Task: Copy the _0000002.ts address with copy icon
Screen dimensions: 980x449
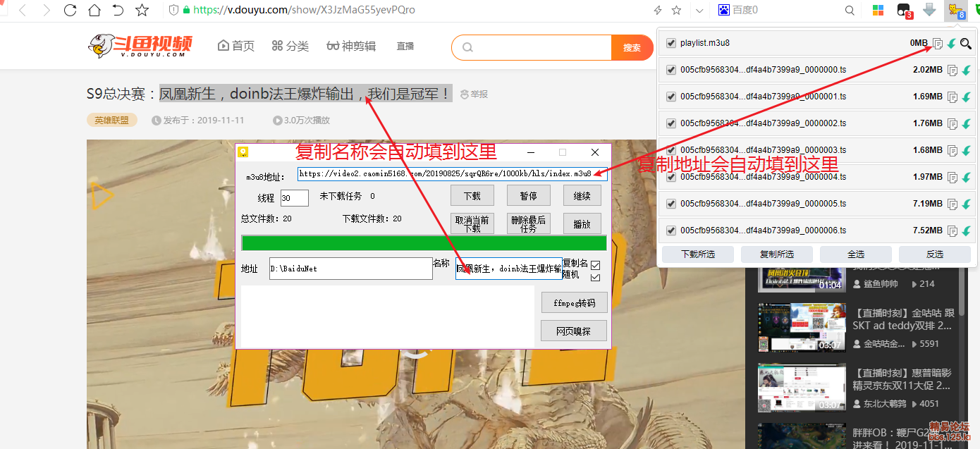Action: 953,124
